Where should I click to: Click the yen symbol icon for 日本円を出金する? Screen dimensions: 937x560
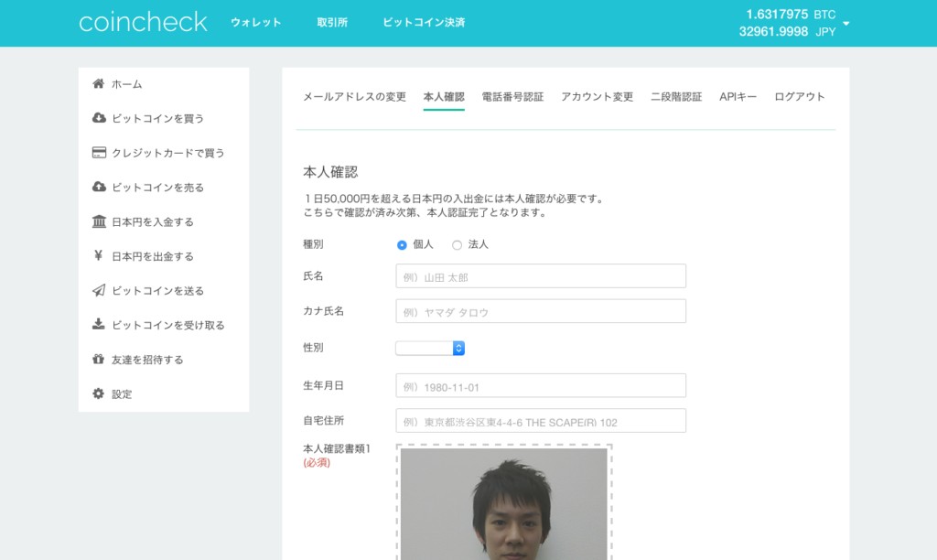tap(98, 256)
